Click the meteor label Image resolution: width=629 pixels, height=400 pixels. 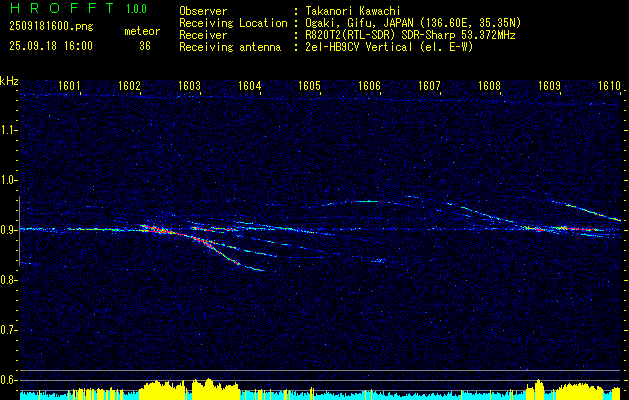142,31
